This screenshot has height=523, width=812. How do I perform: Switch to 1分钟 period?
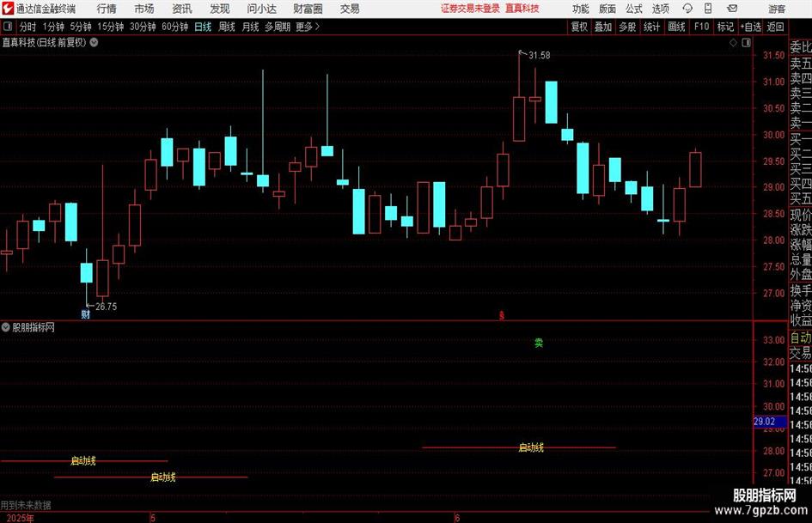[53, 27]
